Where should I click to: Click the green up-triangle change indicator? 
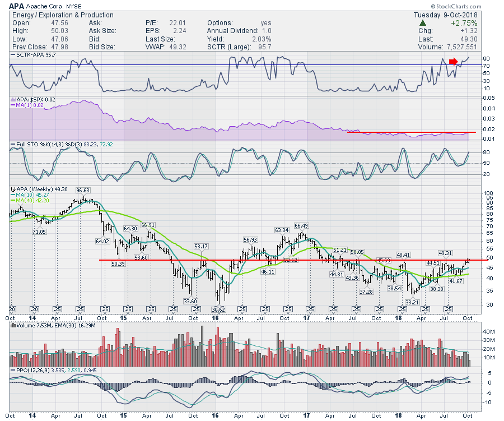click(x=423, y=23)
